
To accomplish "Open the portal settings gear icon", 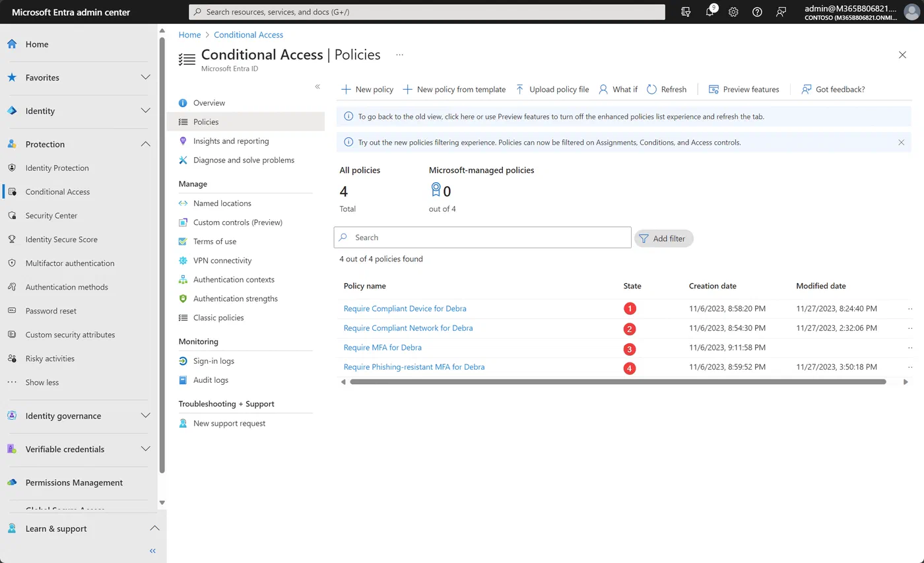I will coord(733,12).
